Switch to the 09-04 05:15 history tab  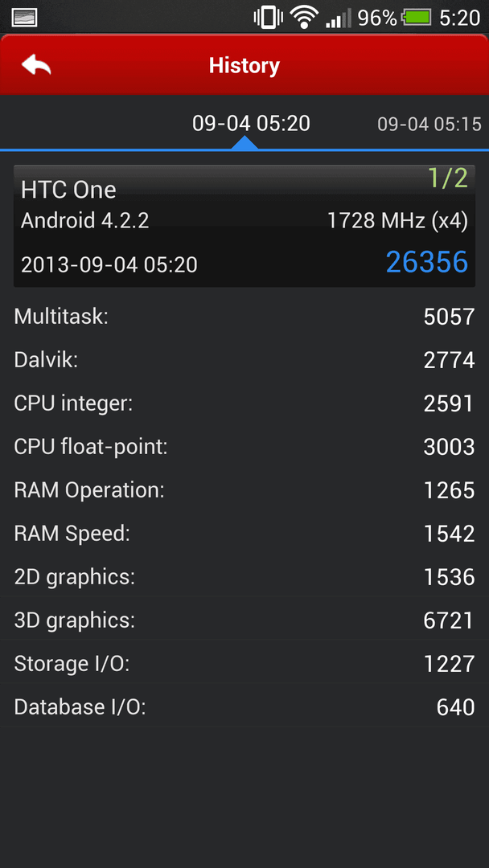tap(429, 124)
